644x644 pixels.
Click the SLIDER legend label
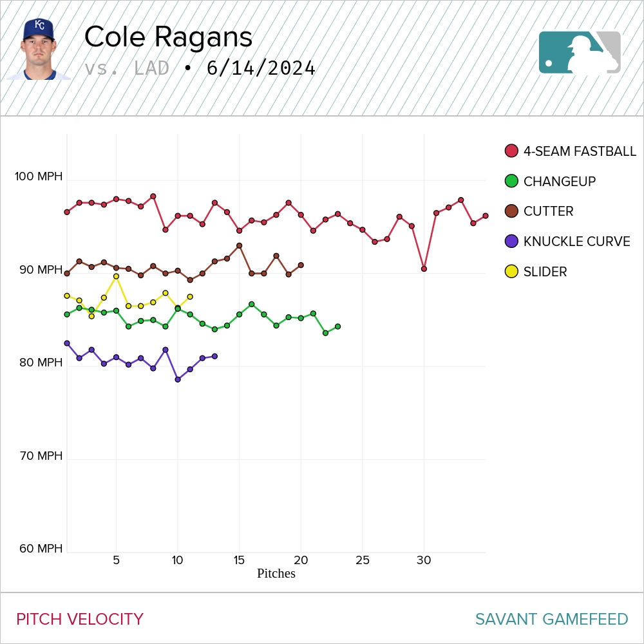click(545, 272)
